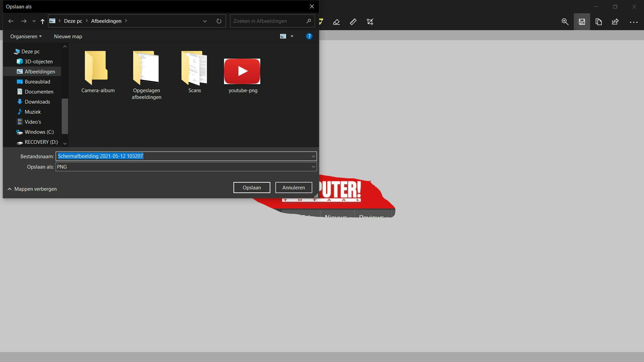Viewport: 644px width, 362px height.
Task: Click the Image crop tool
Action: point(370,22)
